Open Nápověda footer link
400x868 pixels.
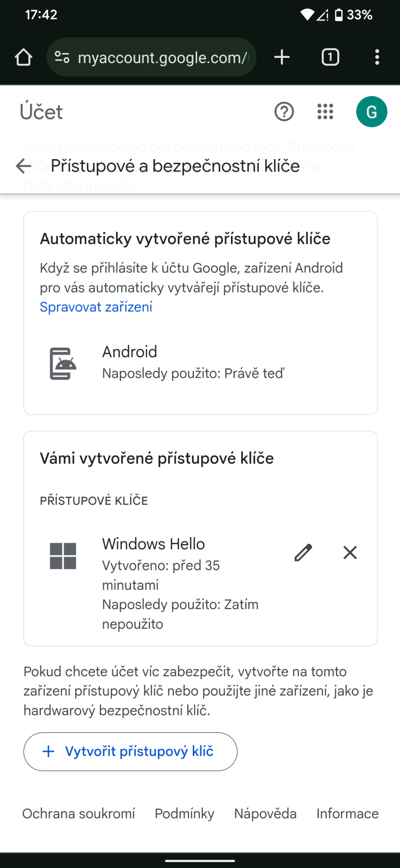point(265,813)
